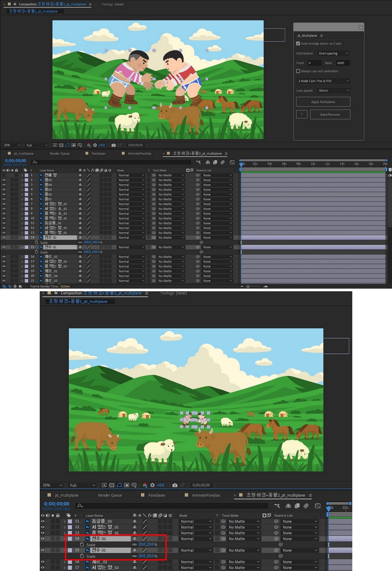
Task: Open Render Queue tab in upper timeline
Action: (60, 153)
